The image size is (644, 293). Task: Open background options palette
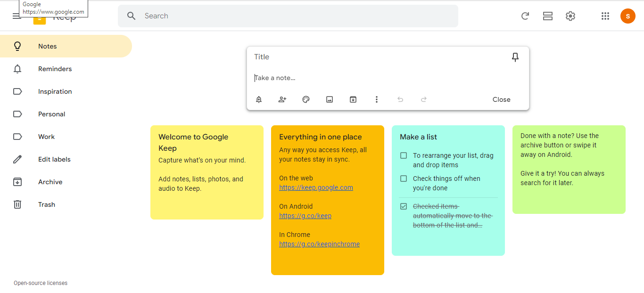click(x=306, y=99)
